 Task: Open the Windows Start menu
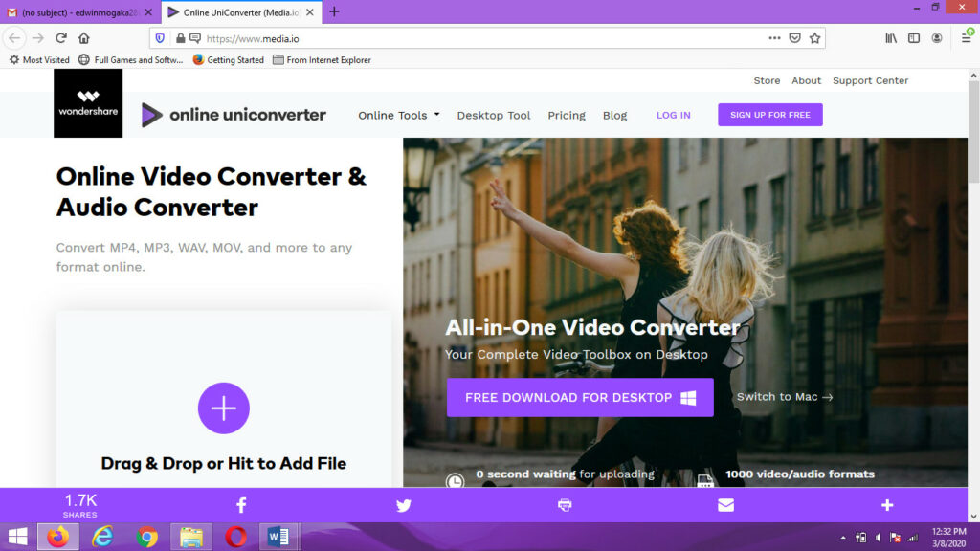17,537
